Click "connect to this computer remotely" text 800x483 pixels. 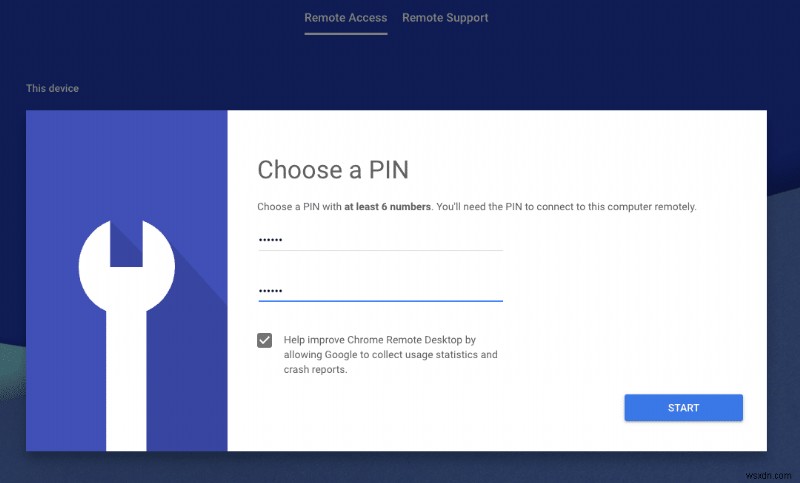tap(610, 207)
